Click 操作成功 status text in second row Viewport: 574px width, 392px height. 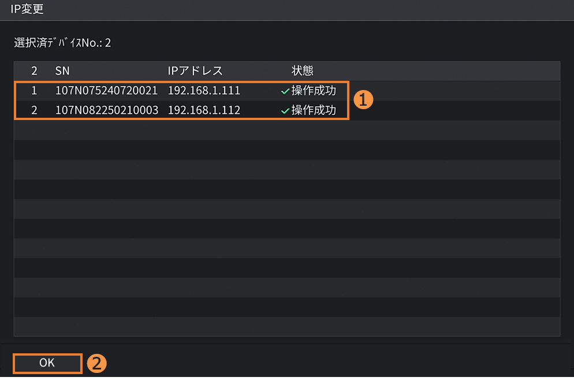point(314,110)
